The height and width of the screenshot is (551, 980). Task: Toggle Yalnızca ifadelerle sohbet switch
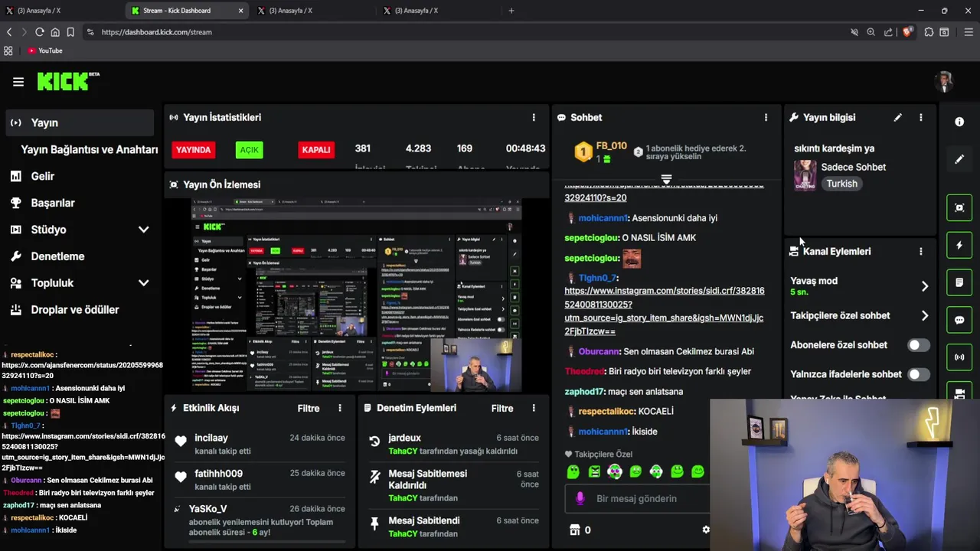[x=918, y=374]
